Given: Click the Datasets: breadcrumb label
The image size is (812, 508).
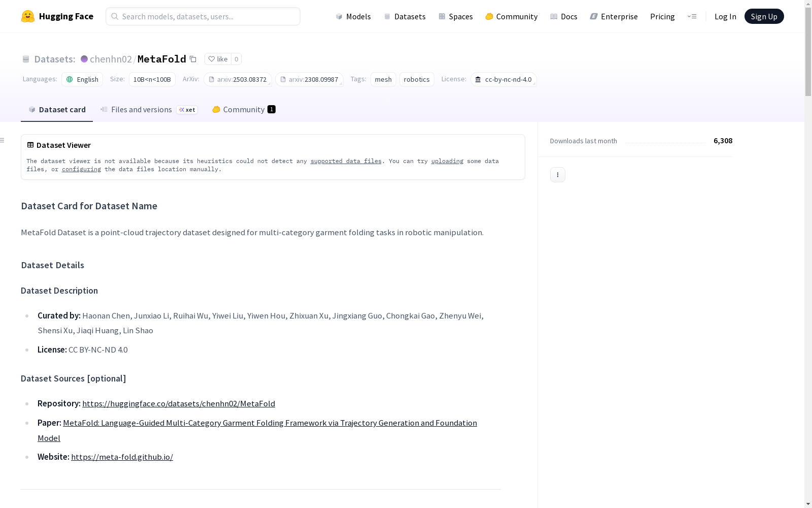Looking at the screenshot, I should click(55, 59).
